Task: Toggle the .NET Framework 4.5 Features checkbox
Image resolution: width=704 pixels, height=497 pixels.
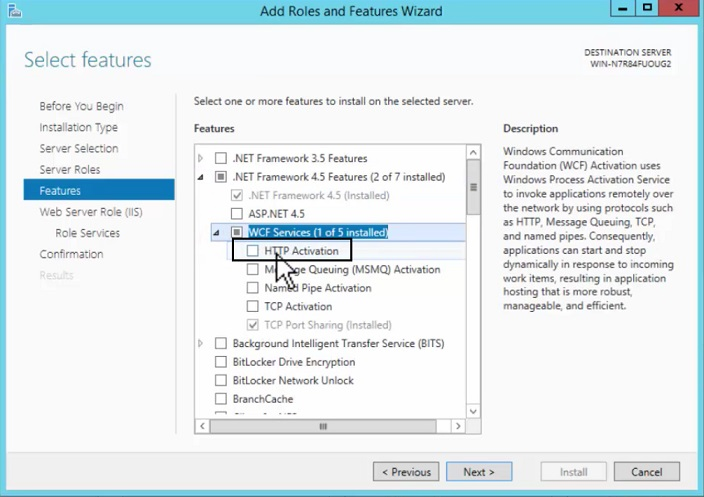Action: (220, 177)
